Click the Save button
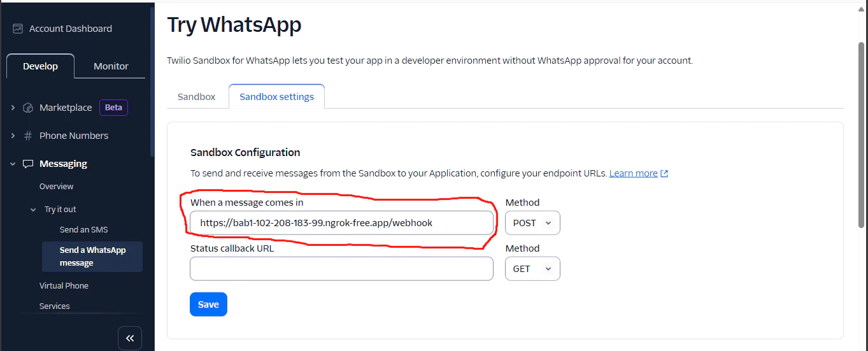868x351 pixels. pyautogui.click(x=208, y=304)
